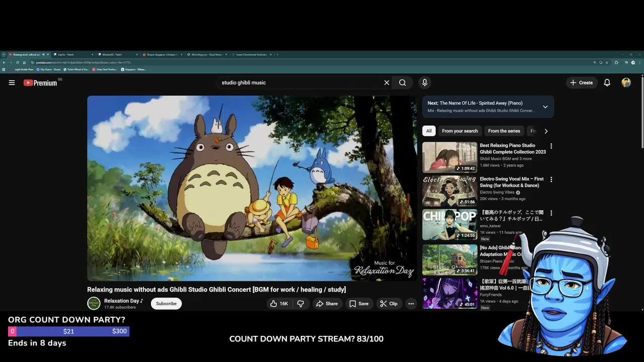The height and width of the screenshot is (362, 644).
Task: Like the video with thumbs up 16K
Action: click(x=279, y=304)
